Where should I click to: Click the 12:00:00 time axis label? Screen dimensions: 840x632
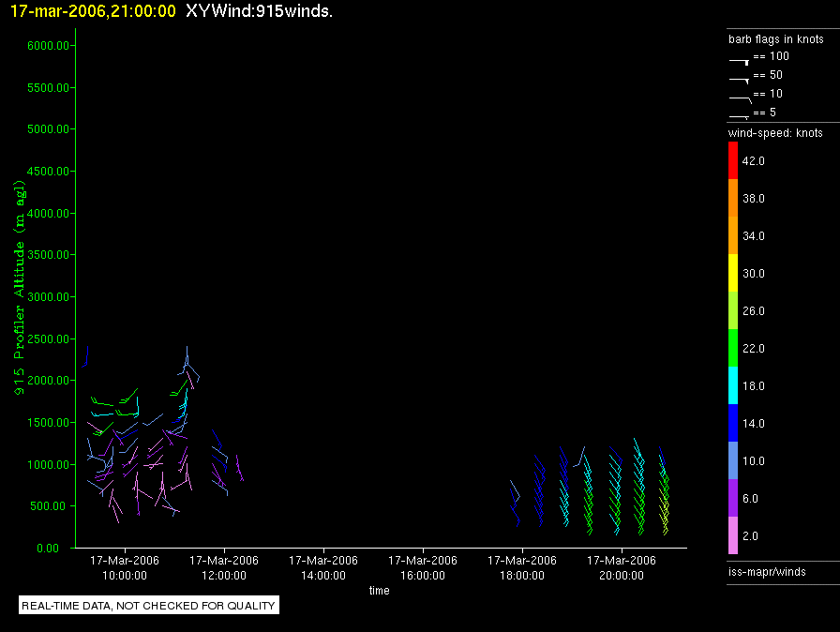point(224,575)
